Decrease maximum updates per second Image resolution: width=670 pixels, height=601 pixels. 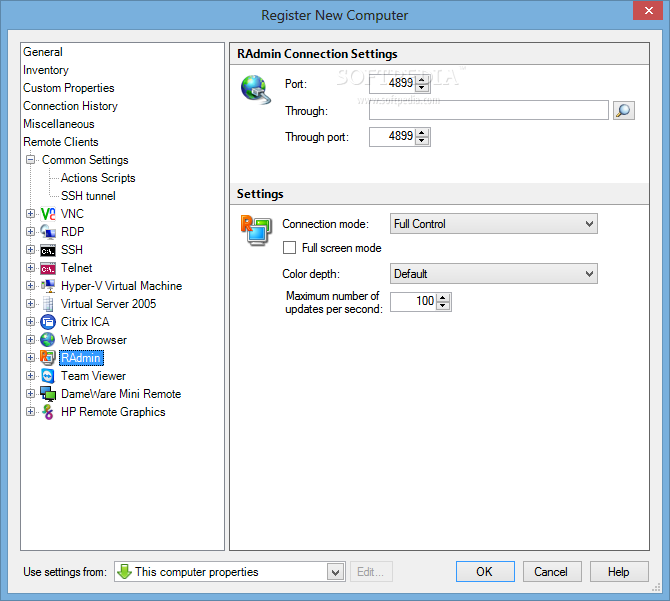(x=443, y=306)
